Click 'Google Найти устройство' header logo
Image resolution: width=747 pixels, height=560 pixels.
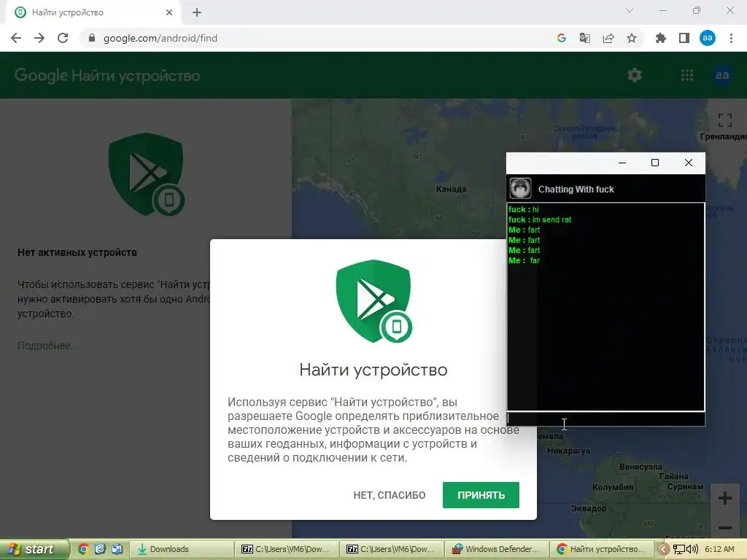pyautogui.click(x=107, y=75)
